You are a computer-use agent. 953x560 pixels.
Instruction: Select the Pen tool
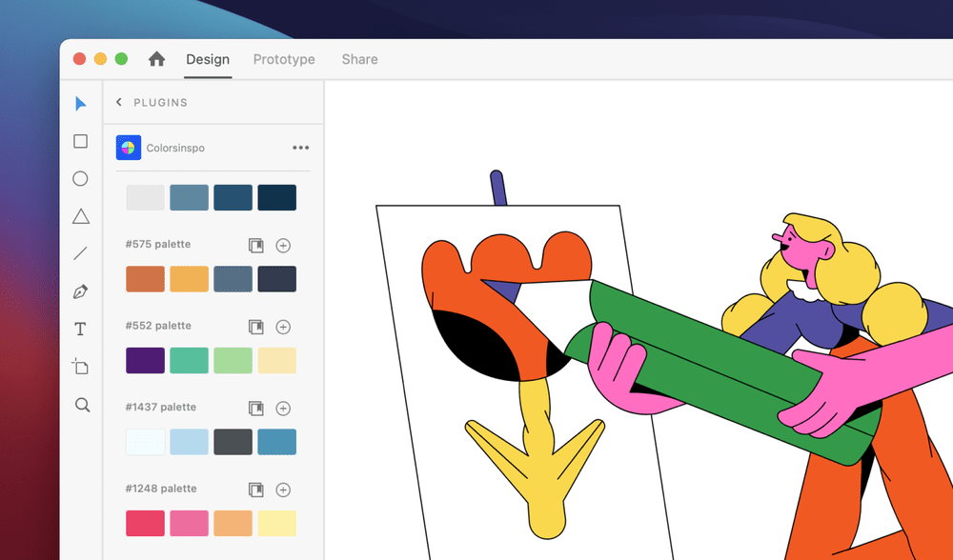point(80,291)
